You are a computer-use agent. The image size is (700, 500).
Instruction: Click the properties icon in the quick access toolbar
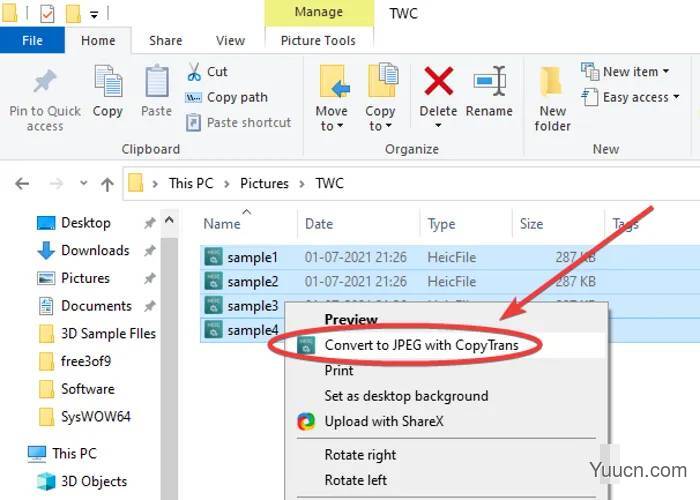pos(47,13)
